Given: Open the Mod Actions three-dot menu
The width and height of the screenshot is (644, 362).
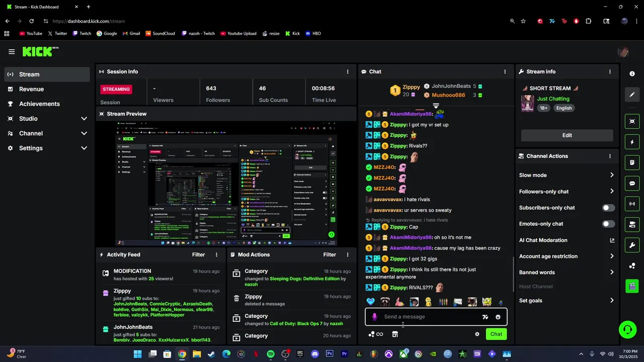Looking at the screenshot, I should point(348,254).
